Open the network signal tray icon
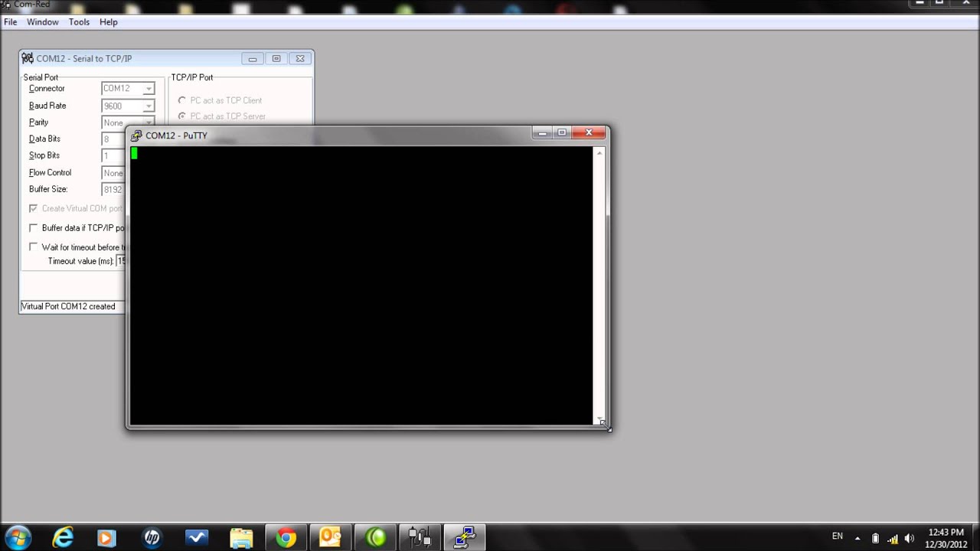The height and width of the screenshot is (551, 980). pyautogui.click(x=893, y=538)
